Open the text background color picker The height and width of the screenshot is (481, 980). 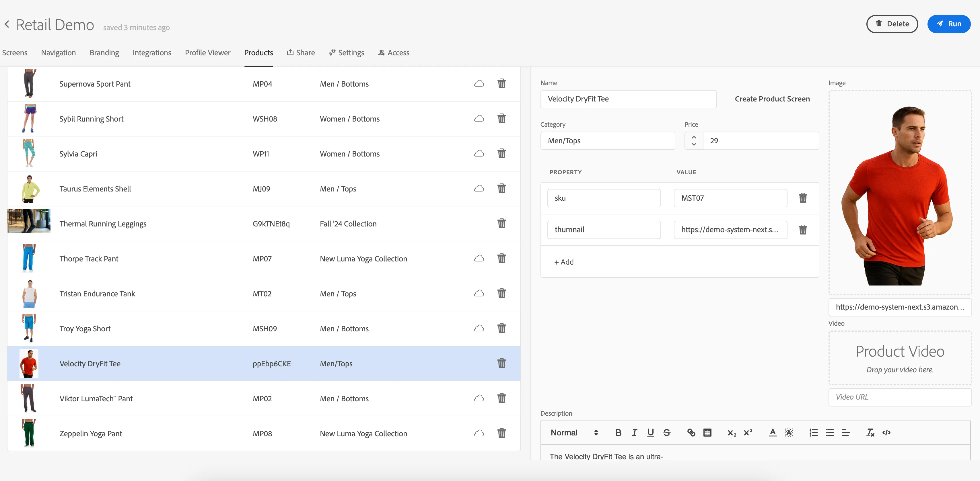[x=789, y=433]
